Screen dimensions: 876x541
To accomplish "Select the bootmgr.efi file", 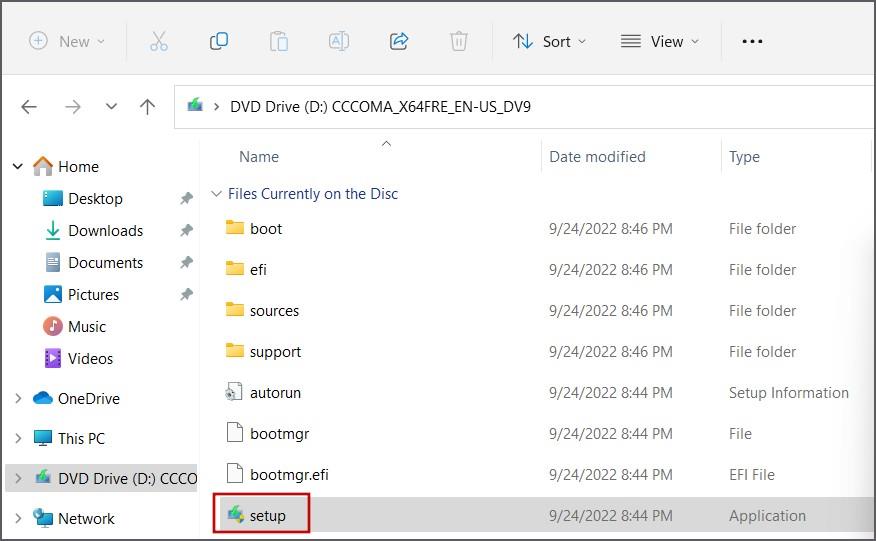I will (289, 475).
